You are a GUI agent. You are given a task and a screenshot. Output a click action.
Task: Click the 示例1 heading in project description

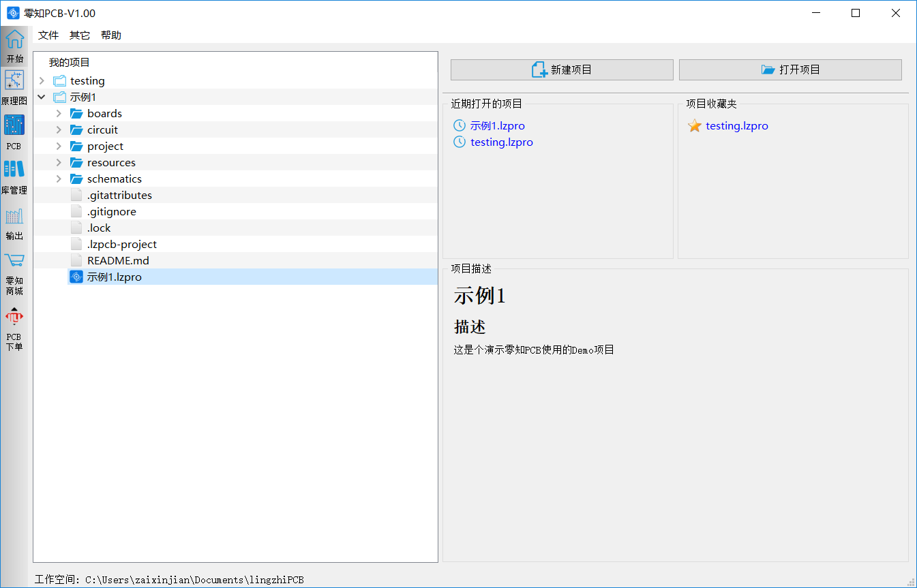pyautogui.click(x=480, y=296)
